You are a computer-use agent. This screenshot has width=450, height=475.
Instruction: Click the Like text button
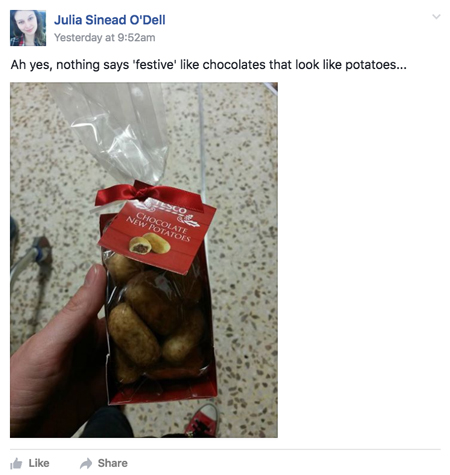point(39,463)
